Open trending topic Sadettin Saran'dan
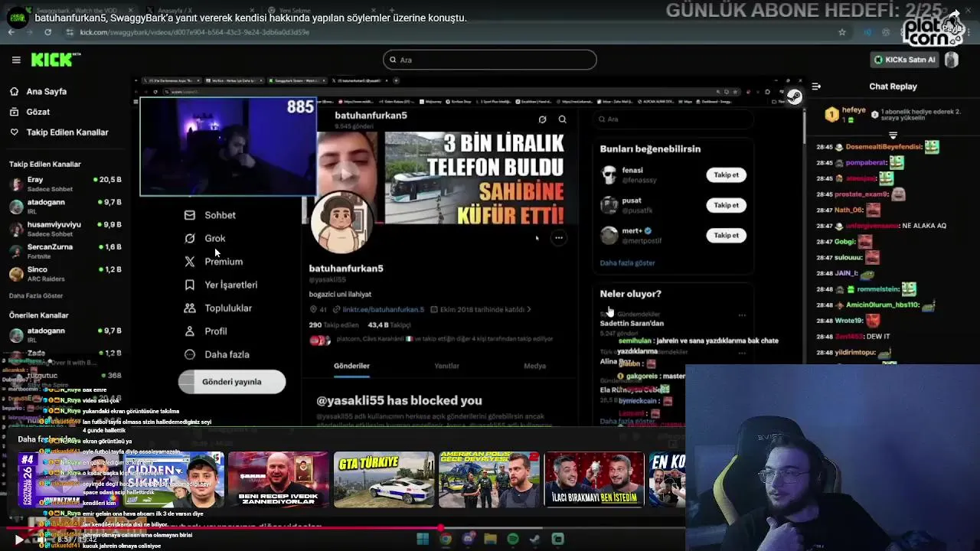This screenshot has height=551, width=980. [x=632, y=323]
